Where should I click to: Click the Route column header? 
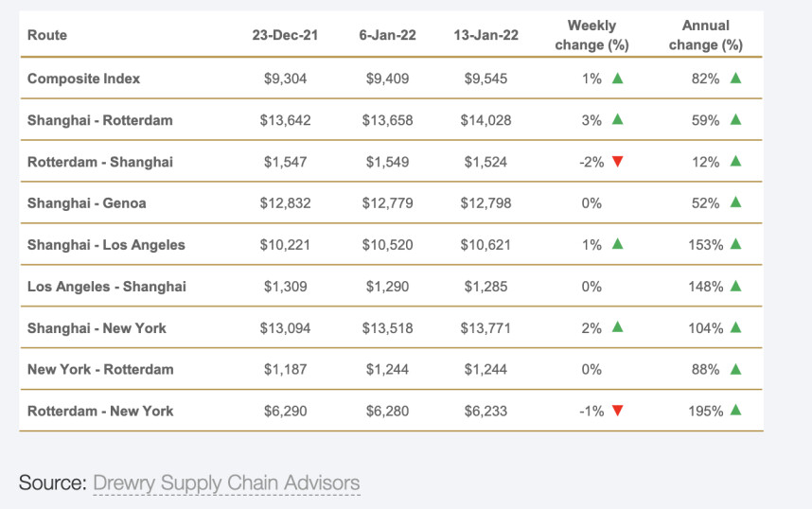[x=47, y=35]
